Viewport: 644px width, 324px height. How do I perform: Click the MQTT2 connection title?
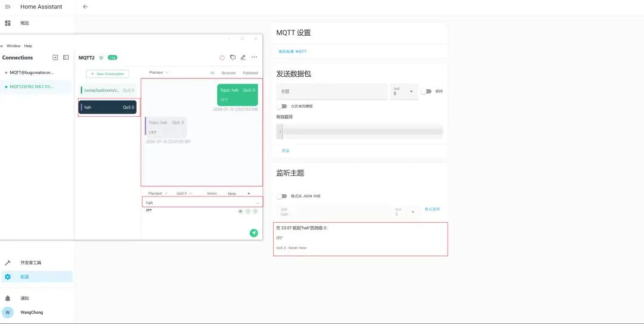pyautogui.click(x=86, y=57)
